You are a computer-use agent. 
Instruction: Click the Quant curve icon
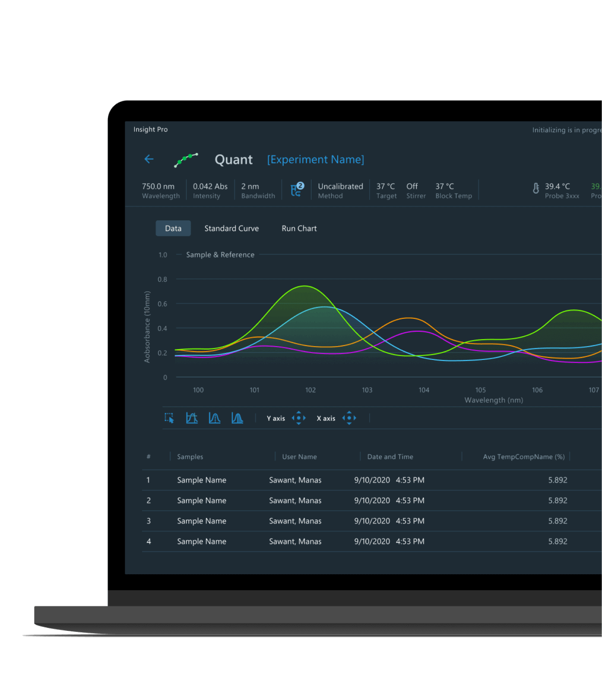coord(186,160)
